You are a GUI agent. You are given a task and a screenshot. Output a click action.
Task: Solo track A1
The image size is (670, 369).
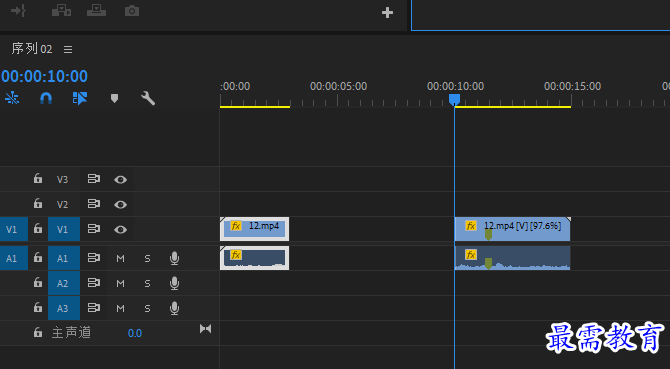tap(147, 258)
